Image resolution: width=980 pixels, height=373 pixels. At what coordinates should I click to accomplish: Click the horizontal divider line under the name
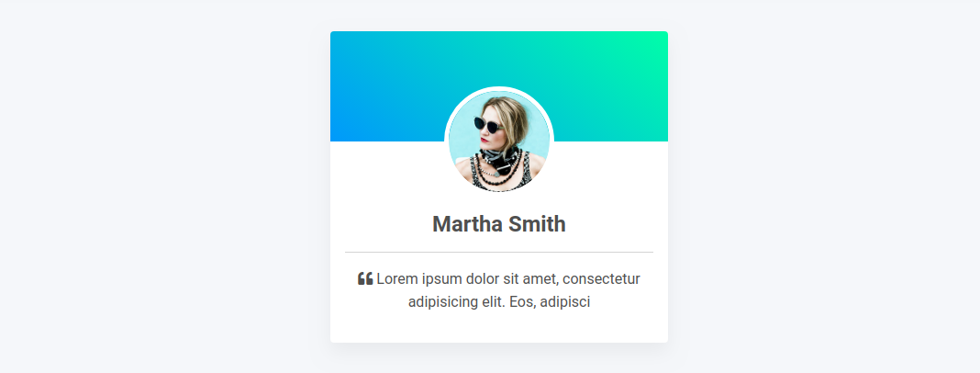click(499, 253)
